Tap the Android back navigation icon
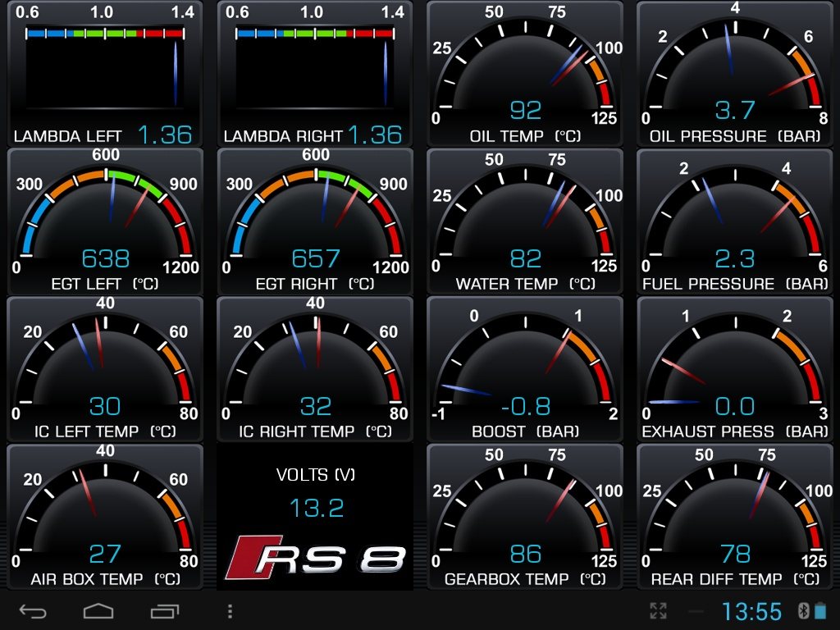Screen dimensions: 840x630 [33, 611]
